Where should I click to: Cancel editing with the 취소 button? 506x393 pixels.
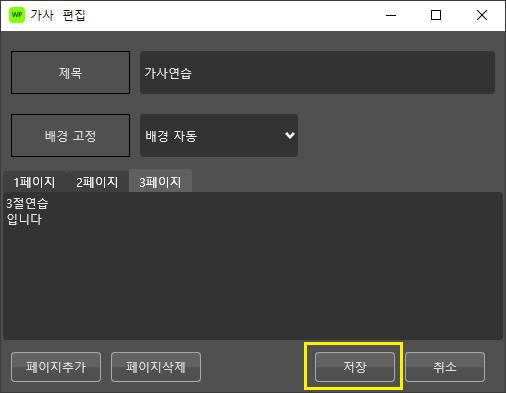pos(445,367)
